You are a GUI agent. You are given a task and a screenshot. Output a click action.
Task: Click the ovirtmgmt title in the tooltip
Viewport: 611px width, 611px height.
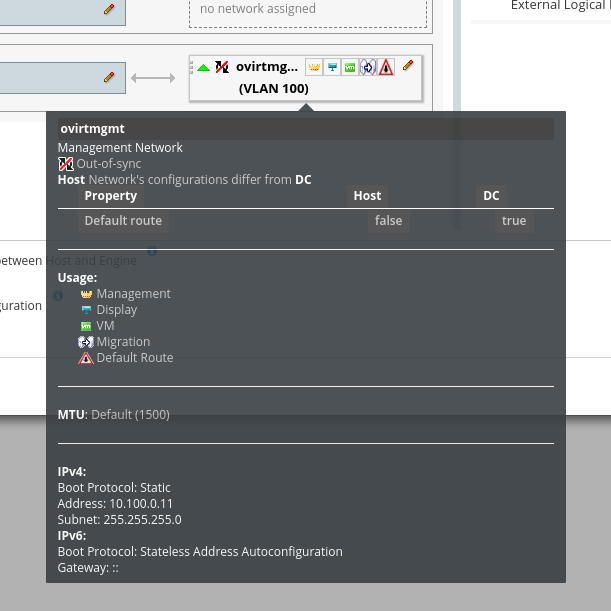click(x=92, y=129)
